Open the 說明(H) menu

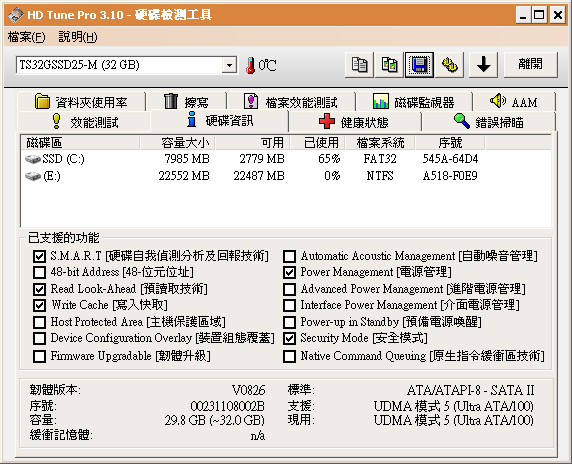[78, 37]
